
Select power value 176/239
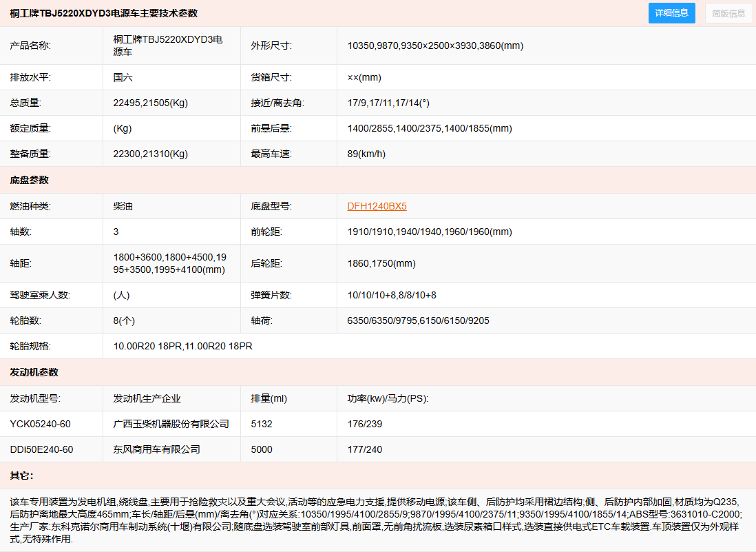tap(364, 424)
